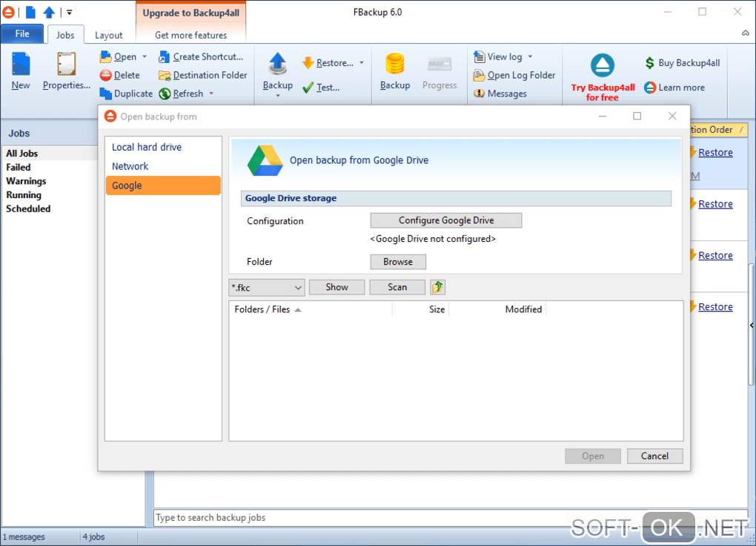The width and height of the screenshot is (756, 546).
Task: Click Configure Google Drive button
Action: (446, 220)
